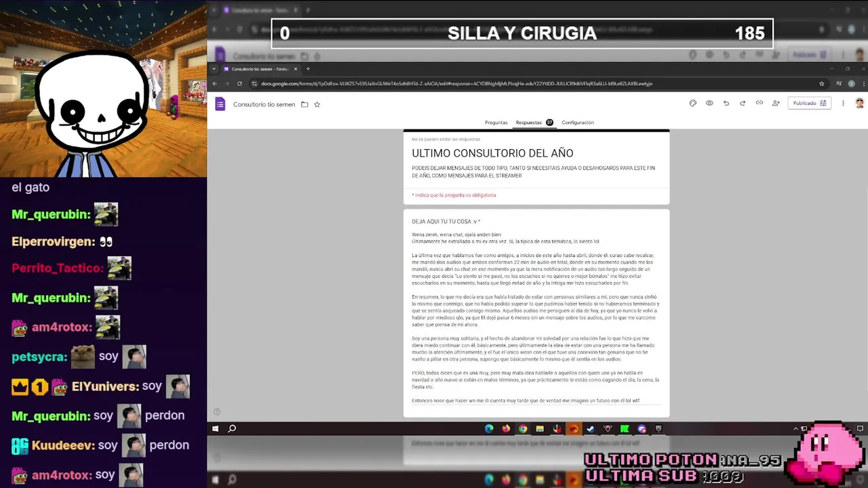Add collaborators person-plus icon

pyautogui.click(x=776, y=103)
